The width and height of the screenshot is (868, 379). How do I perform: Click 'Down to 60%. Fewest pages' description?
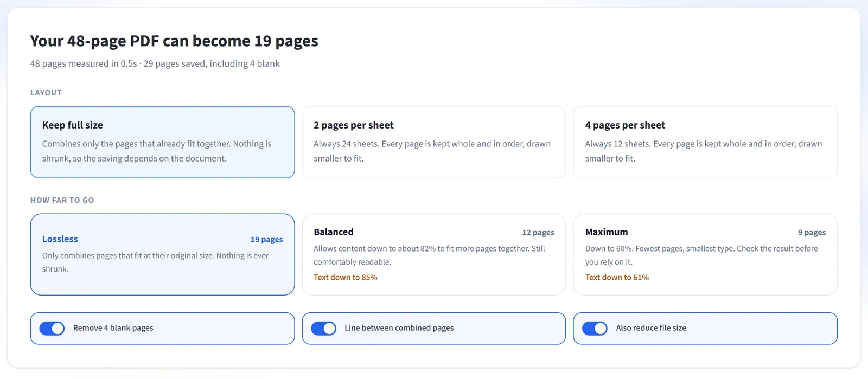pyautogui.click(x=701, y=255)
